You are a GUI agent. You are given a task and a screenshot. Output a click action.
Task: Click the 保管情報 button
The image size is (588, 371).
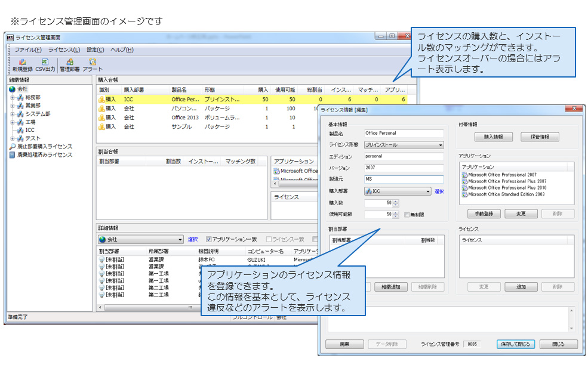(540, 137)
